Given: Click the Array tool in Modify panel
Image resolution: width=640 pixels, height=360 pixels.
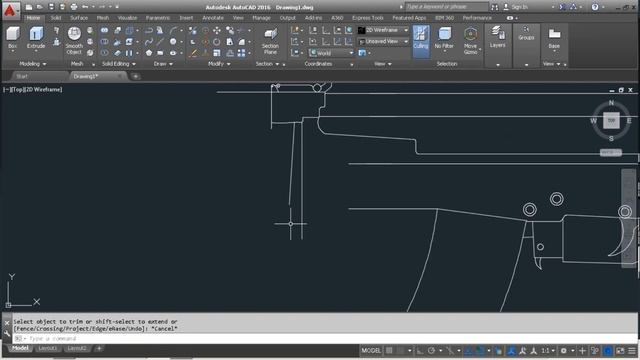Looking at the screenshot, I should (x=242, y=53).
